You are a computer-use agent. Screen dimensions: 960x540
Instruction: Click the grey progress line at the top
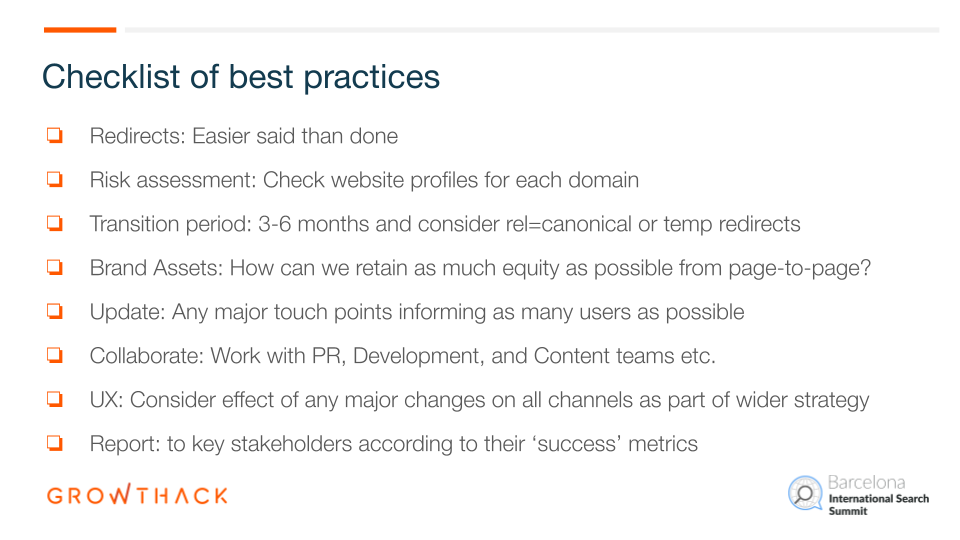click(x=532, y=29)
